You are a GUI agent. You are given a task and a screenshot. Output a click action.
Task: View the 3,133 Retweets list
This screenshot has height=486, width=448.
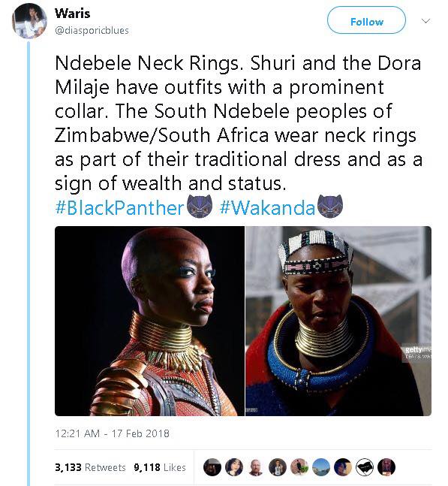(x=90, y=467)
